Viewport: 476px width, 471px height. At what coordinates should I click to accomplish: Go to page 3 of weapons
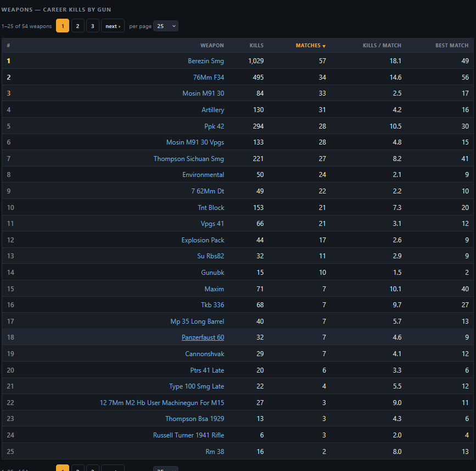click(x=93, y=26)
